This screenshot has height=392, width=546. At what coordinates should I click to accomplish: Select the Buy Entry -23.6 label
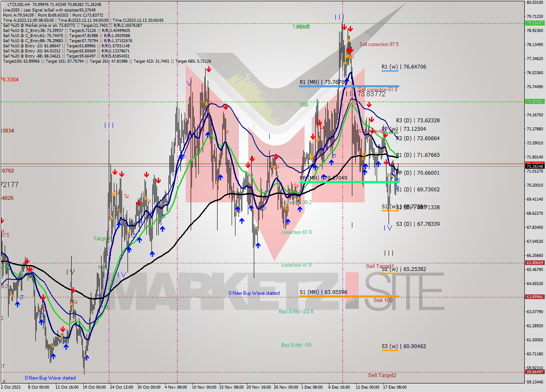point(296,311)
